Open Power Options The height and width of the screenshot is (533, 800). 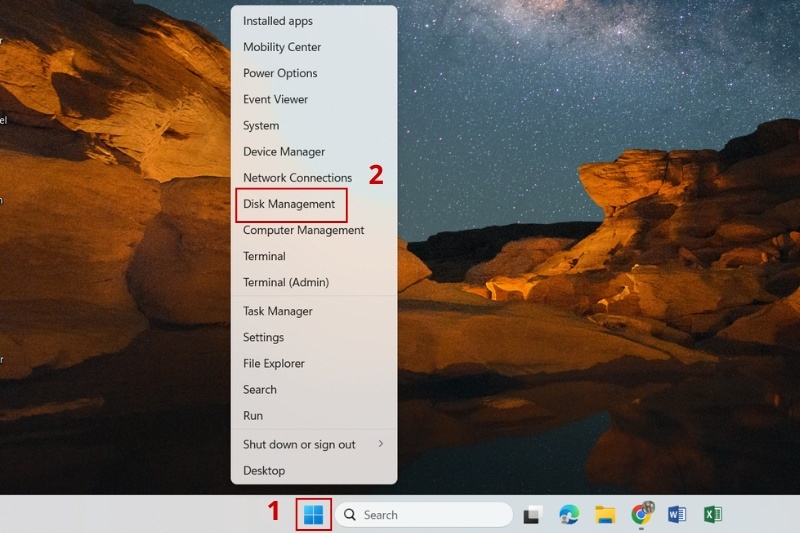314,73
